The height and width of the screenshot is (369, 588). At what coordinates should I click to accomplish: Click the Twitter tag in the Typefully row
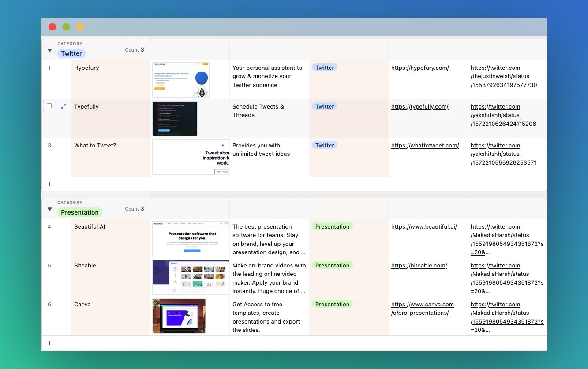pyautogui.click(x=325, y=106)
